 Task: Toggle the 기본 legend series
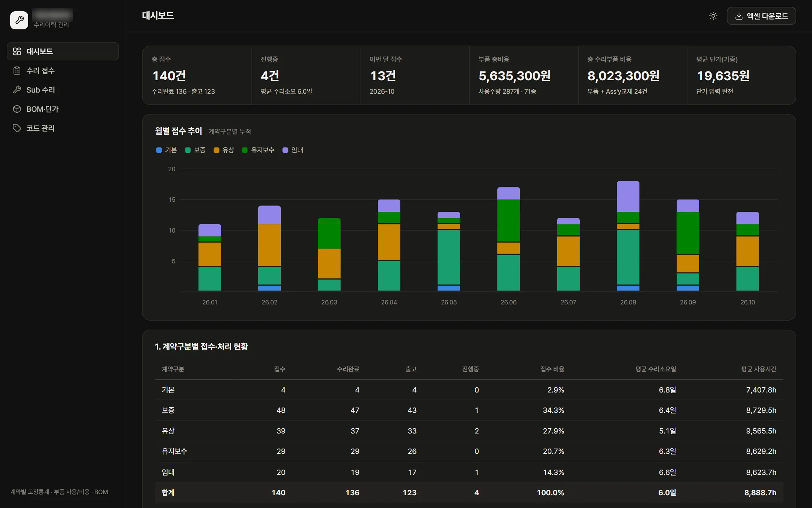tap(167, 150)
